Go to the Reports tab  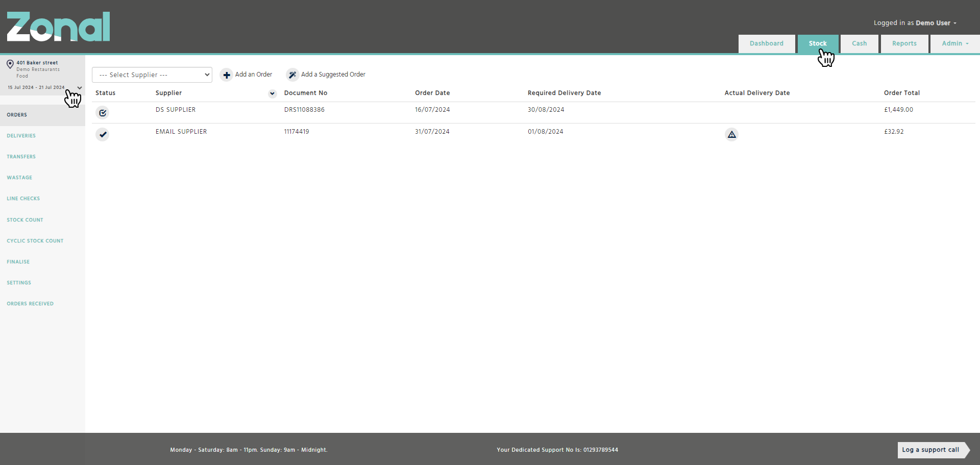[x=904, y=43]
